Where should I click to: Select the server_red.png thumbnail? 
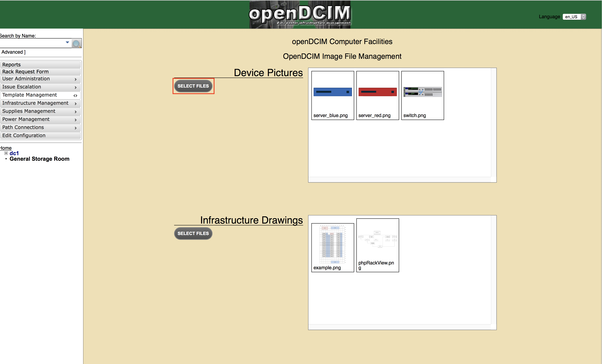(x=378, y=95)
